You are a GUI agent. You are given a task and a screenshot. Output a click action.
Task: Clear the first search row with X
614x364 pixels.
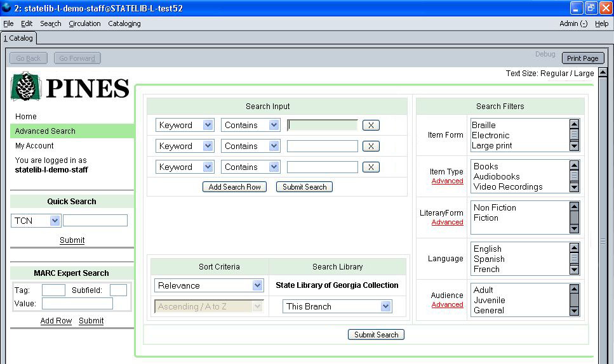point(371,126)
